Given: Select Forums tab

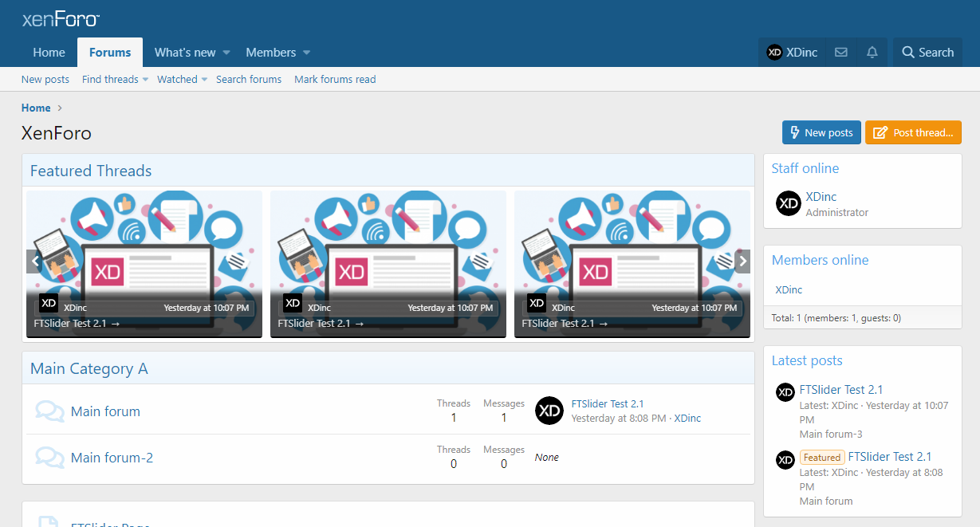Looking at the screenshot, I should point(110,53).
